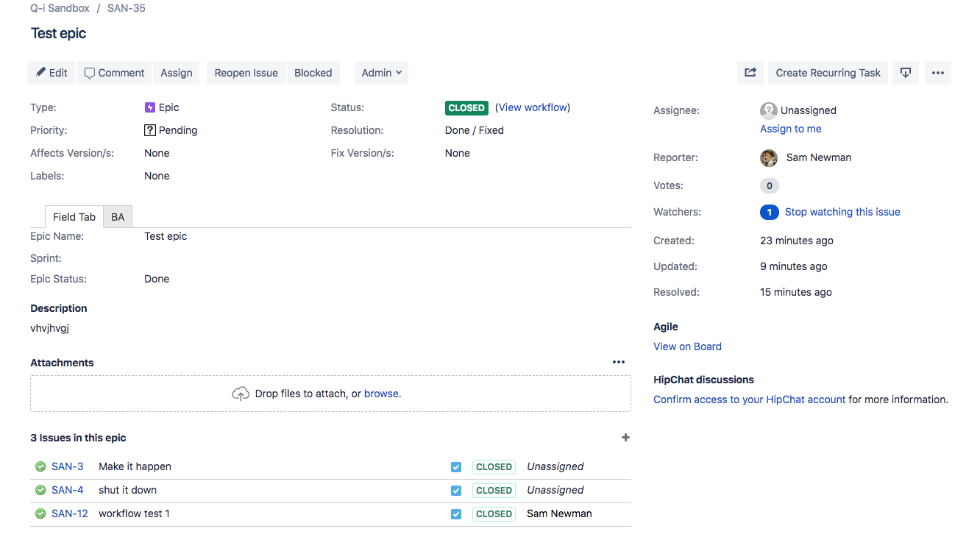Click the watchers count badge
980x551 pixels.
point(770,212)
